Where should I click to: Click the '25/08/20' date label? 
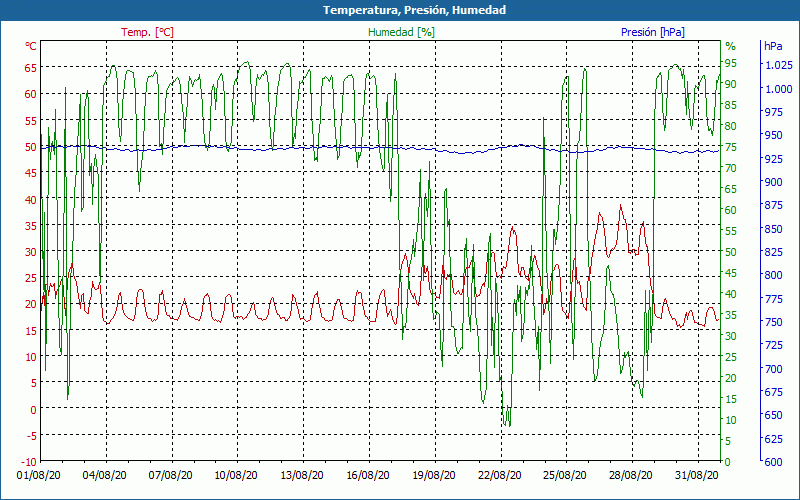(565, 475)
